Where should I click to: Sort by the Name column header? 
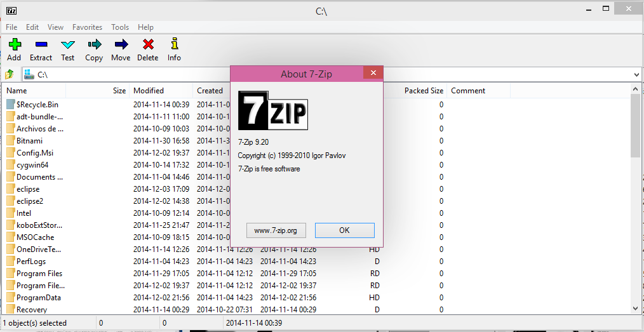click(34, 91)
